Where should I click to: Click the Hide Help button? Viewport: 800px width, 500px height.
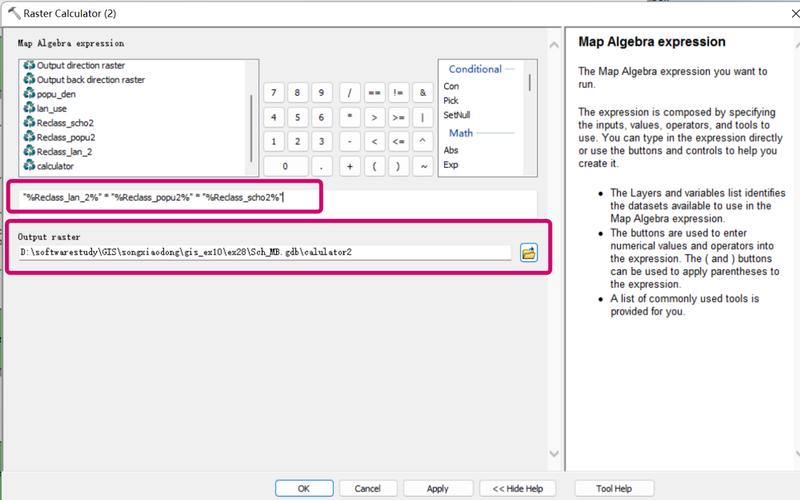pos(518,488)
